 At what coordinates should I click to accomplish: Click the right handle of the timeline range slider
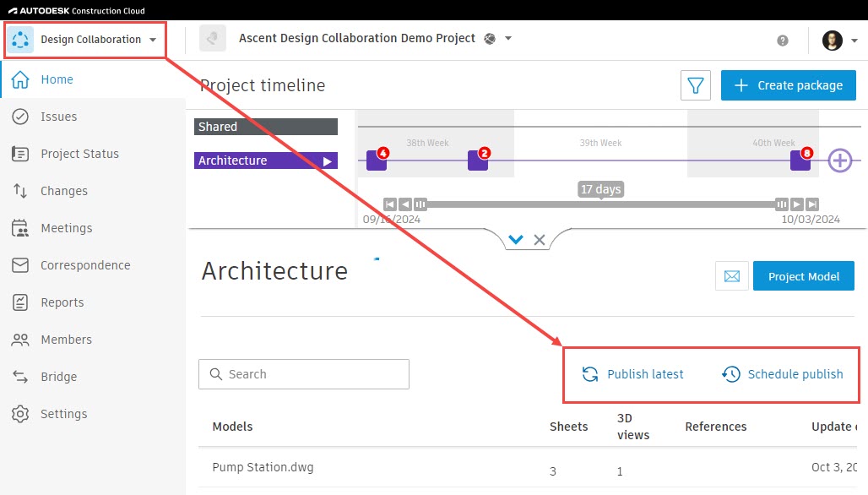781,204
